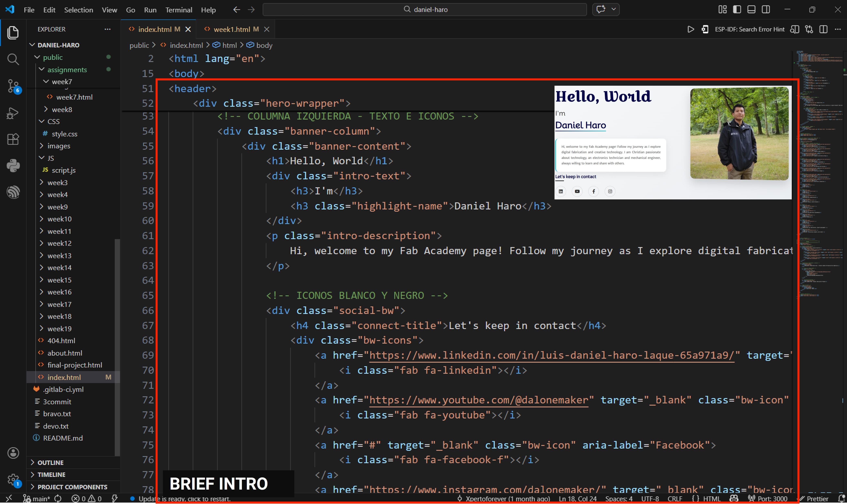This screenshot has height=504, width=847.
Task: Open the Extensions view
Action: pos(13,139)
